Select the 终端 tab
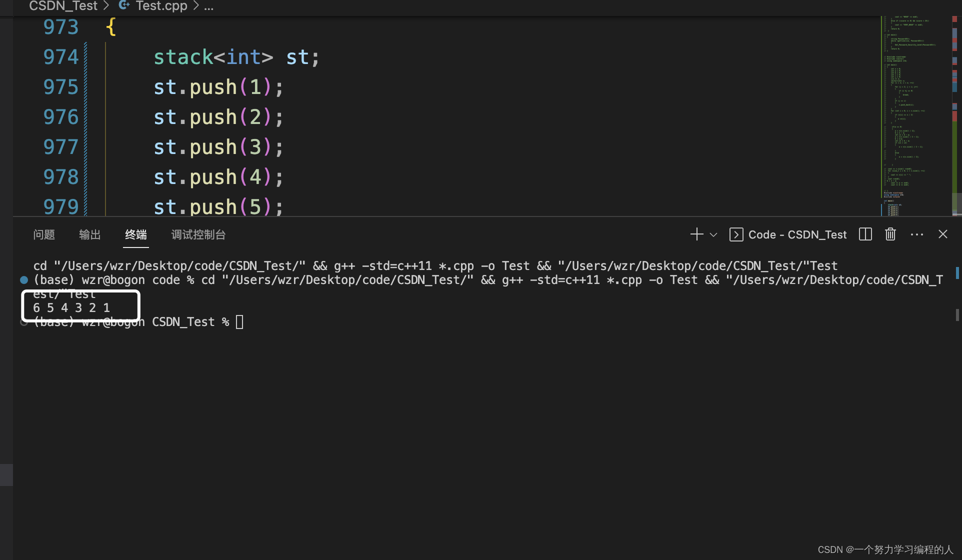This screenshot has height=560, width=962. [136, 235]
